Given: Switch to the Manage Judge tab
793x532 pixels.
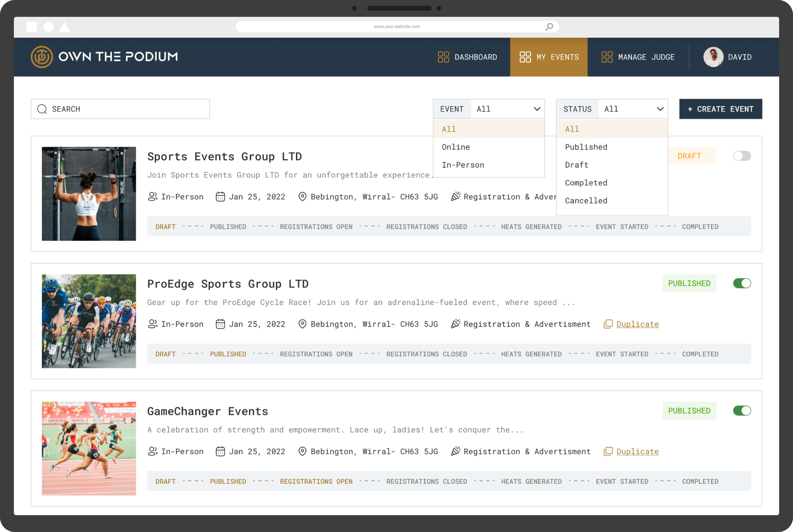Looking at the screenshot, I should (638, 57).
